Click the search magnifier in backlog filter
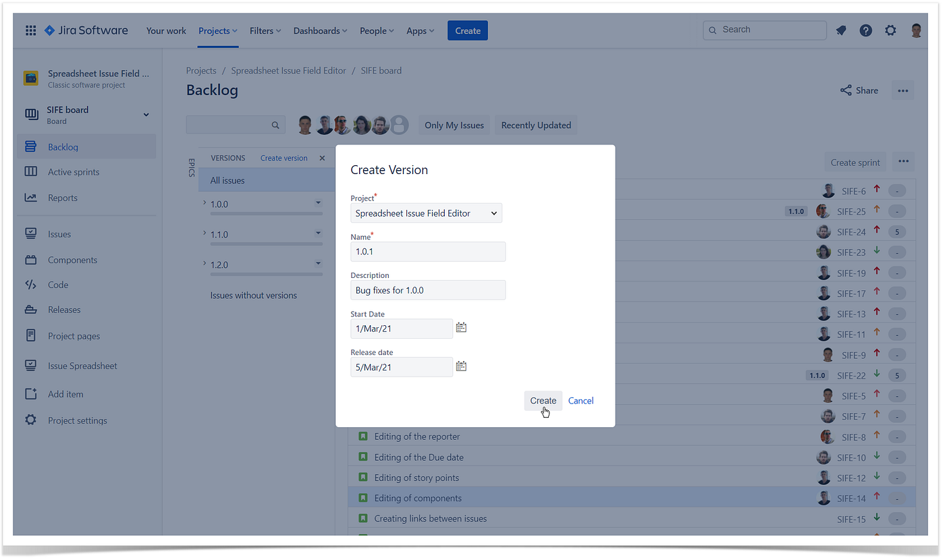The image size is (945, 560). [275, 125]
